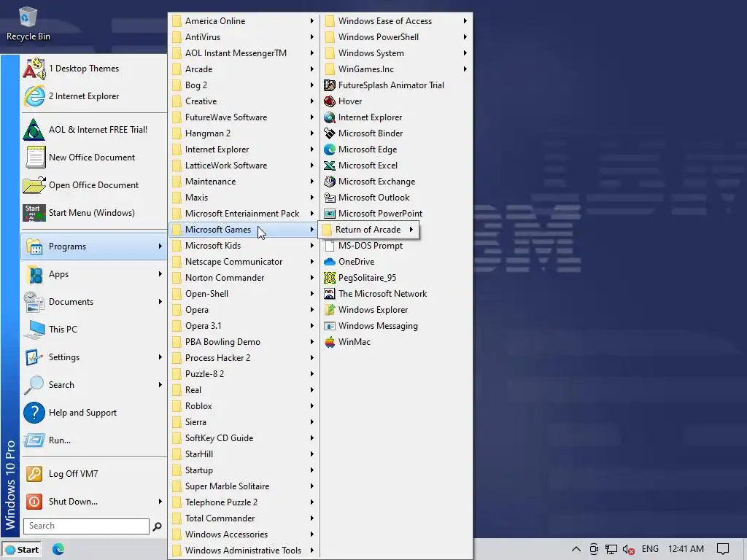Open the Microsoft Kids folder
The height and width of the screenshot is (560, 747).
click(x=244, y=246)
